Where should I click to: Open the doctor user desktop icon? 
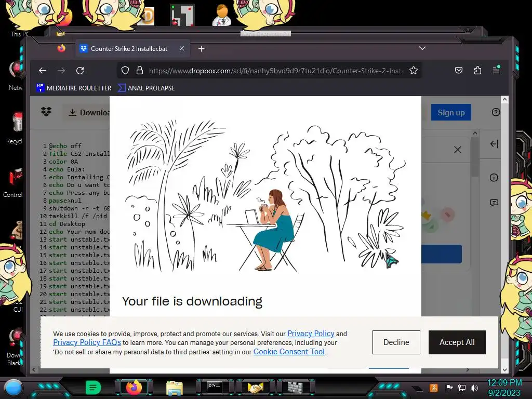222,15
